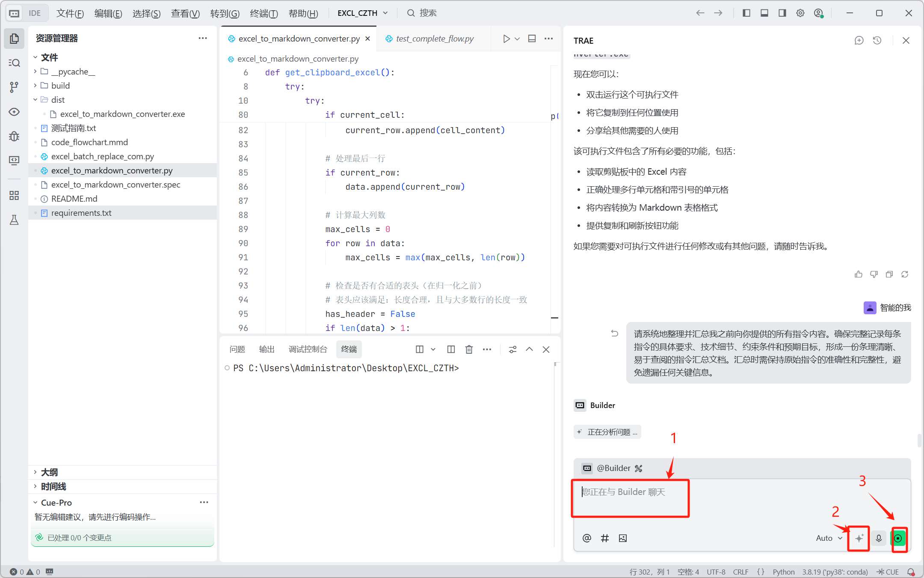
Task: Switch to test_complete_flow.py tab
Action: (434, 39)
